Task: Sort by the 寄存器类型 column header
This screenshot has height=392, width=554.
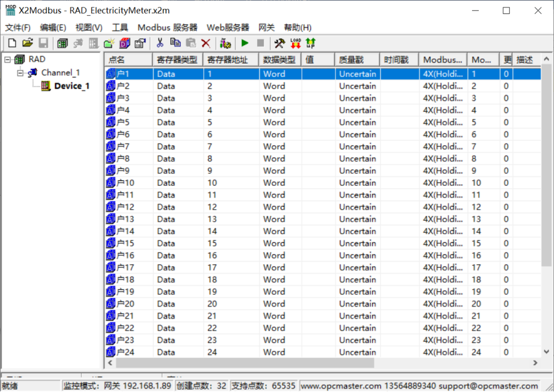Action: [x=178, y=60]
